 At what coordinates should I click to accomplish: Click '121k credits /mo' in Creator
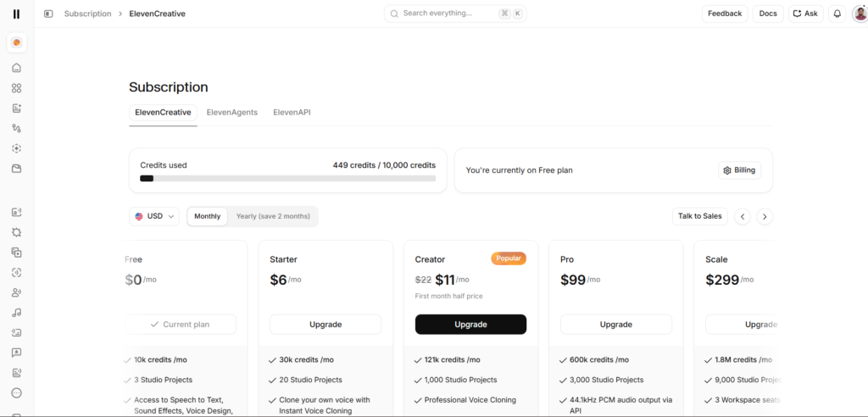[453, 360]
